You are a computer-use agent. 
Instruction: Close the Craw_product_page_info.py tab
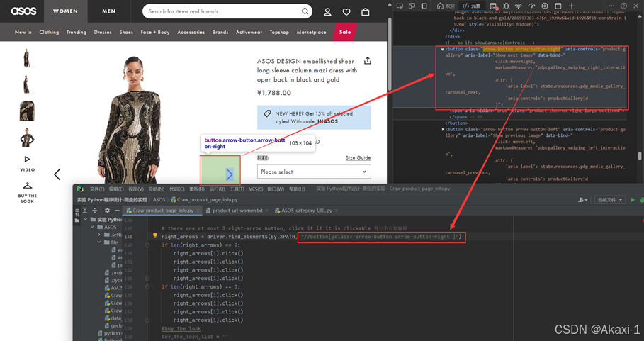click(x=198, y=211)
